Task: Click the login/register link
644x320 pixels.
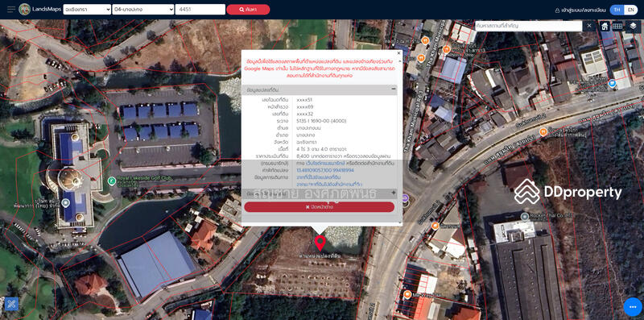Action: (580, 10)
